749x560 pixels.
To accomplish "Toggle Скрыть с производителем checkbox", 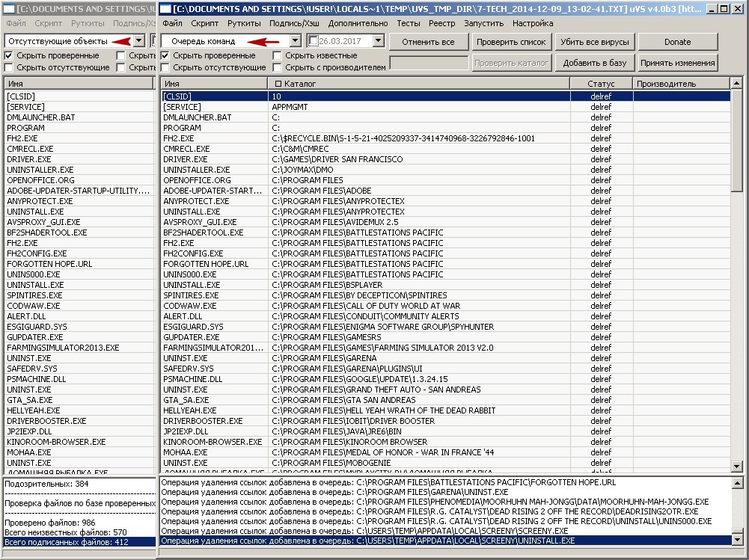I will 277,67.
